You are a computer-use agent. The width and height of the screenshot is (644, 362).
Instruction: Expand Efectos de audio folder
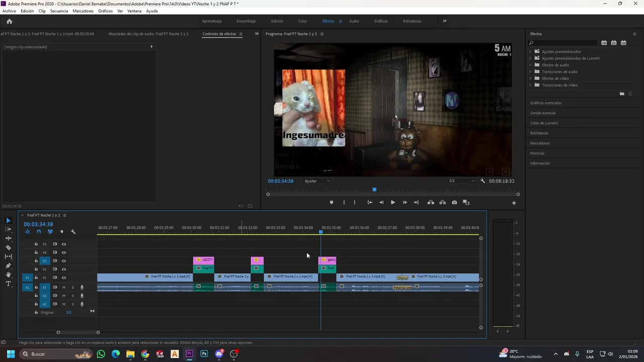coord(530,65)
